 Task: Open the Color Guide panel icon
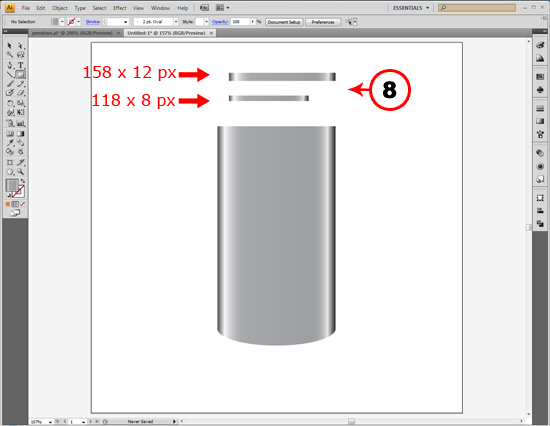(x=540, y=58)
